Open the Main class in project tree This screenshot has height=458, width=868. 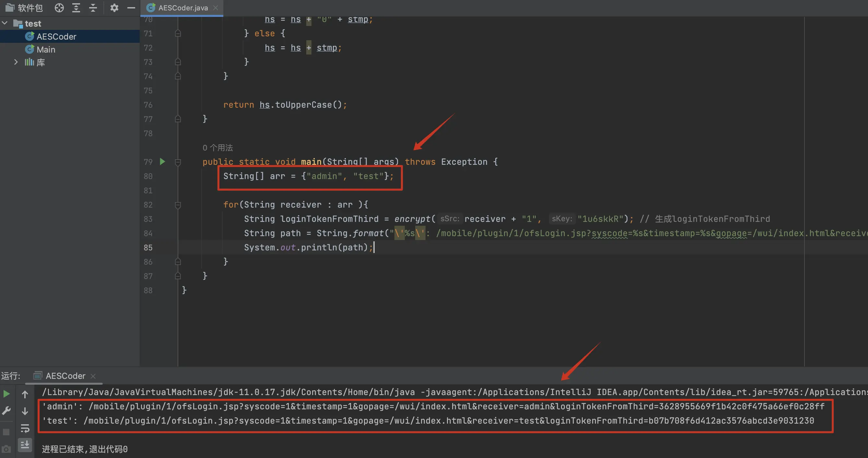click(46, 50)
